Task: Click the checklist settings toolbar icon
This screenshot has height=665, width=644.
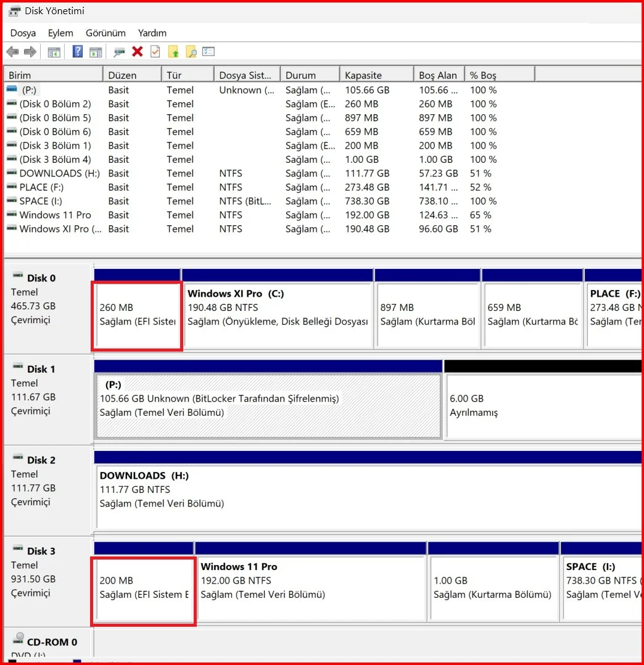Action: coord(208,52)
